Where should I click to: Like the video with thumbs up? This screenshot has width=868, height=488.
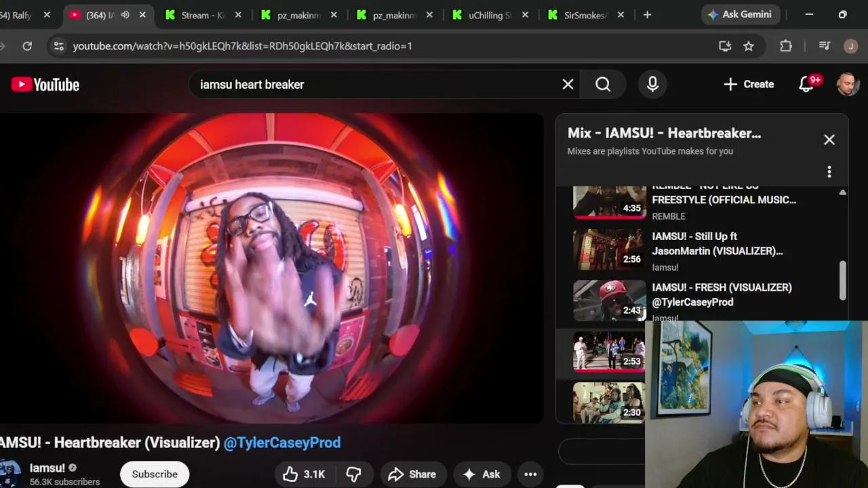tap(304, 474)
